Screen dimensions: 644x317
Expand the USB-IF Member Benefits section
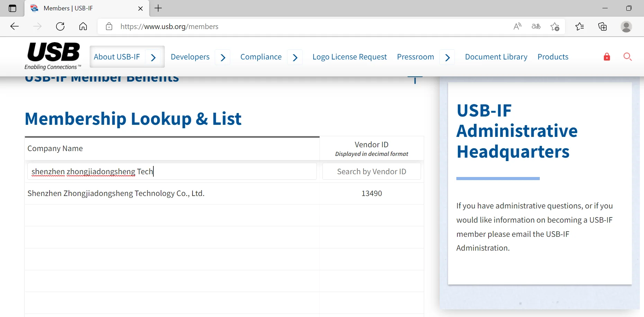(x=415, y=80)
